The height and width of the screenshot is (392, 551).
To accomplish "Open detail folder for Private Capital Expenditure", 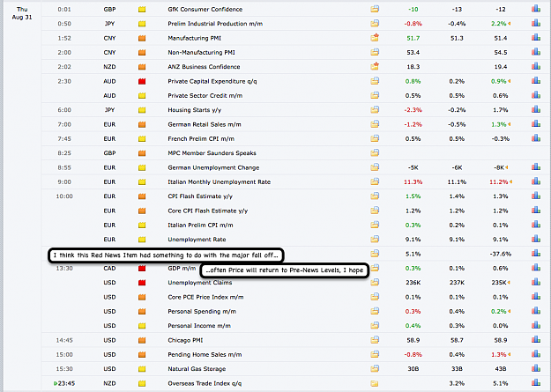I will [x=375, y=81].
